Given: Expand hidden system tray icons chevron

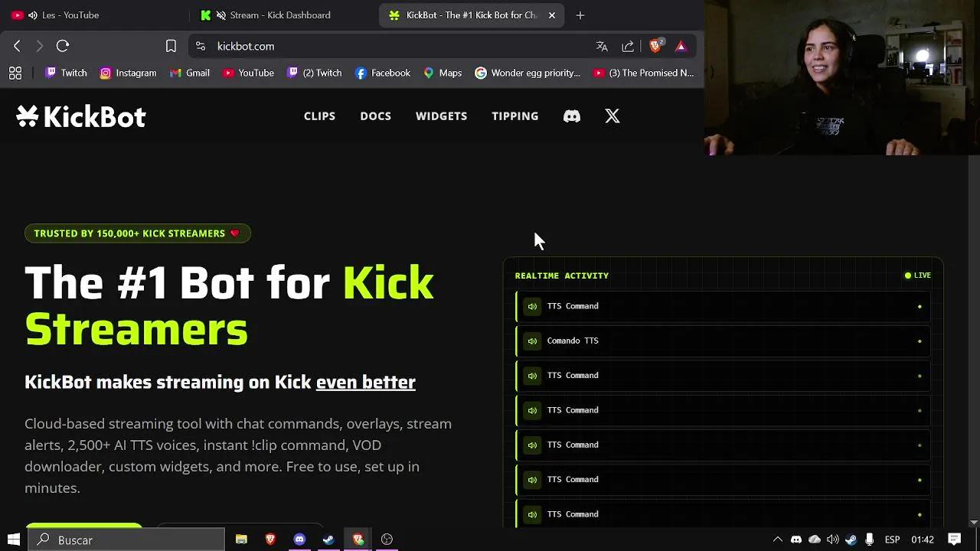Looking at the screenshot, I should [778, 540].
